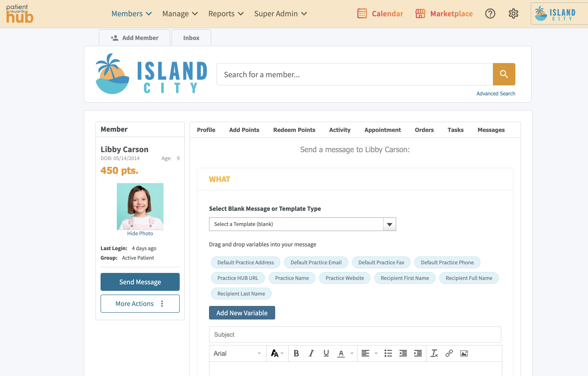Insert an image into message

coord(464,353)
